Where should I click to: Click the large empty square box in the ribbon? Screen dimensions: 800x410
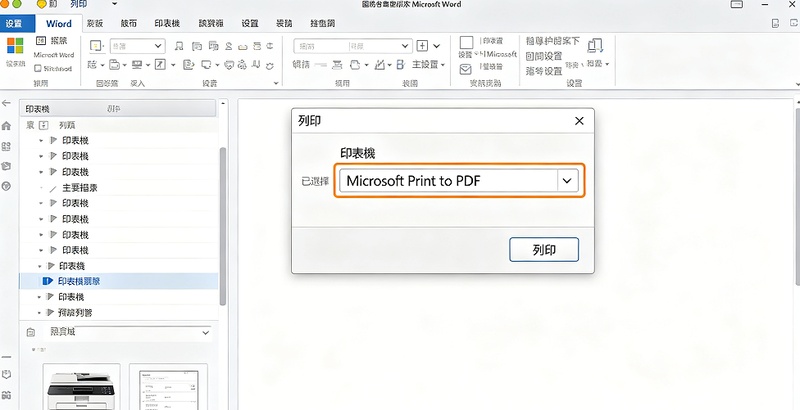tap(466, 42)
